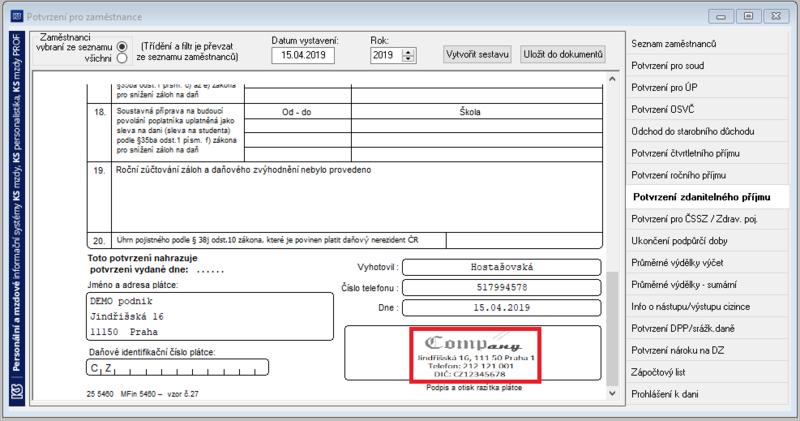Select Potvrzení čtvrtletního příjmu

(707, 154)
